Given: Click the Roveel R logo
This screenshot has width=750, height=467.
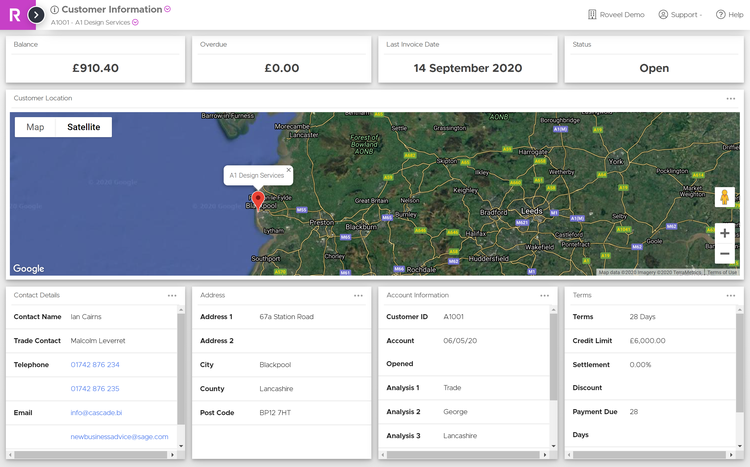Looking at the screenshot, I should 13,14.
